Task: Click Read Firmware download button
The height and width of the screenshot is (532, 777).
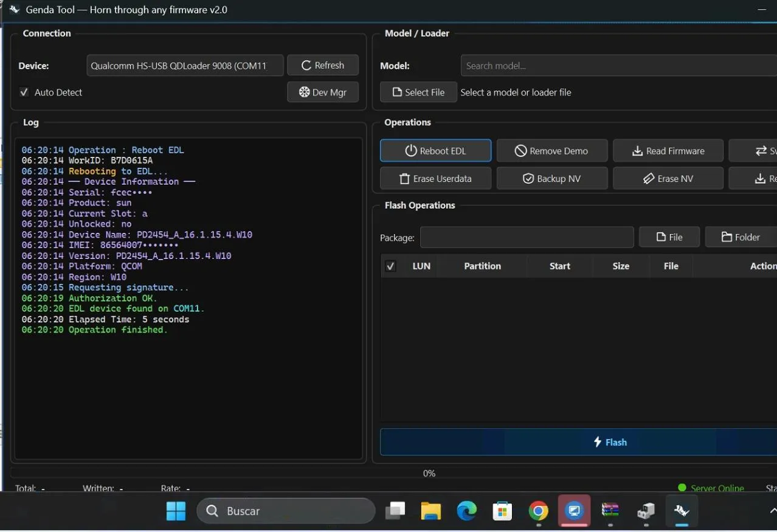Action: pyautogui.click(x=668, y=151)
